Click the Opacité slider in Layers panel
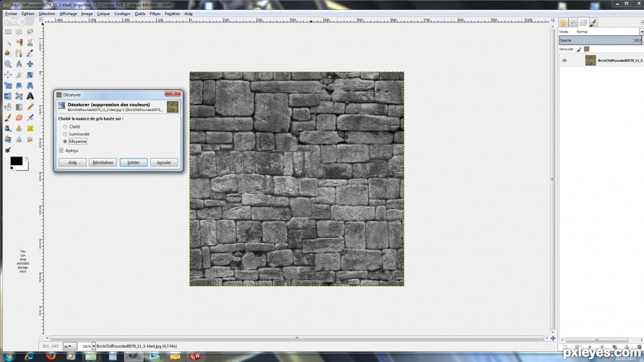Screen dimensions: 644x362 click(600, 40)
